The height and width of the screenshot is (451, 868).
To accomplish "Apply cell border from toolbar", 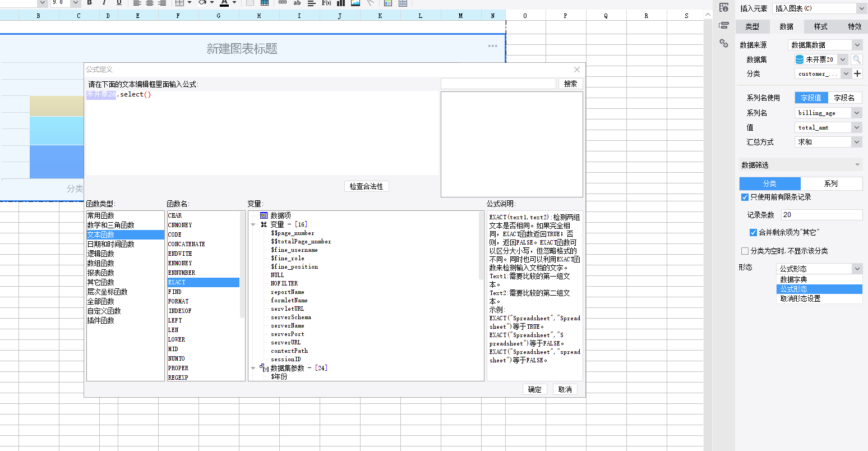I will (x=179, y=3).
